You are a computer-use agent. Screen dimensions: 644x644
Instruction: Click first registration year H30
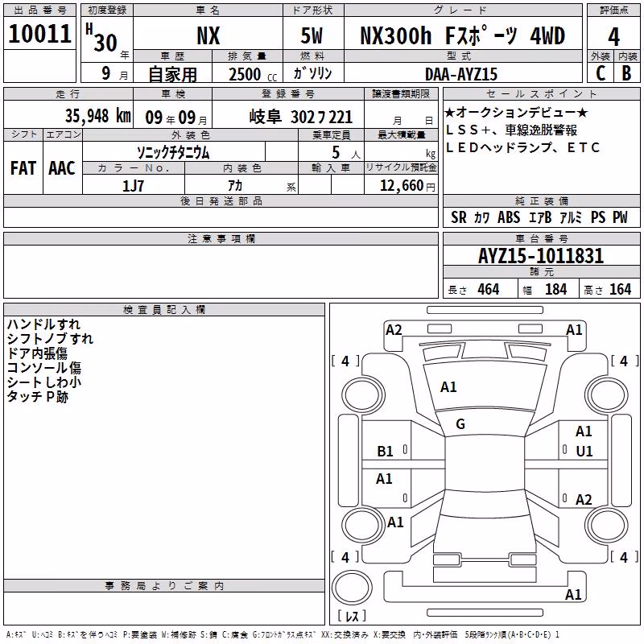(x=101, y=38)
